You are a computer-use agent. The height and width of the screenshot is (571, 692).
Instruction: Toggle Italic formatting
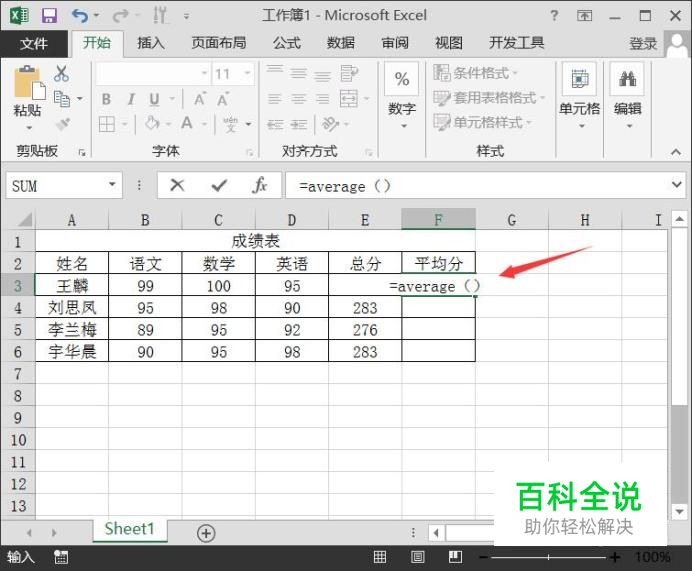pyautogui.click(x=131, y=99)
